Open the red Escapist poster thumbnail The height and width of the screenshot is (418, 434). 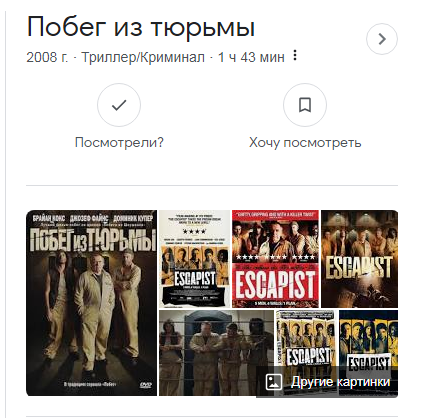tap(275, 259)
